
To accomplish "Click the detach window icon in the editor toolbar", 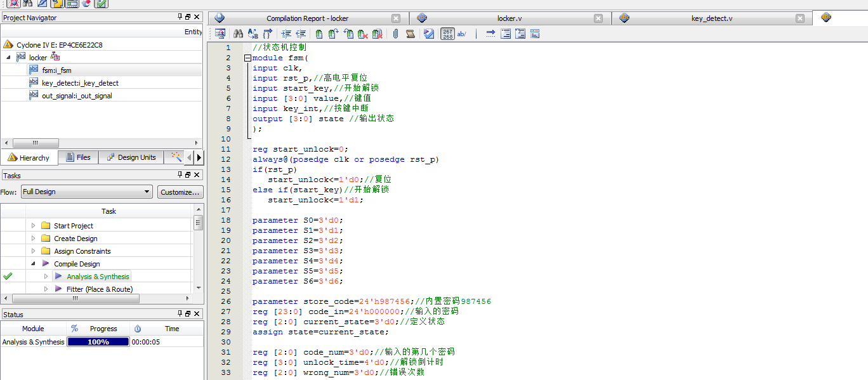I will coord(220,34).
